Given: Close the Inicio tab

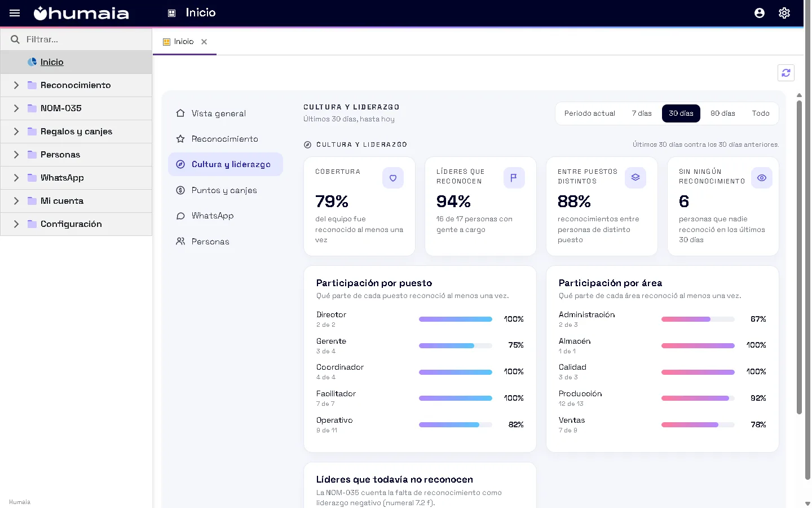Looking at the screenshot, I should 204,42.
